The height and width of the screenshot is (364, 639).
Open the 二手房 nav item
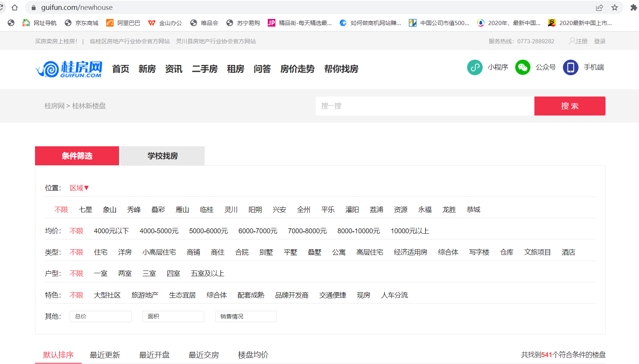tap(205, 69)
